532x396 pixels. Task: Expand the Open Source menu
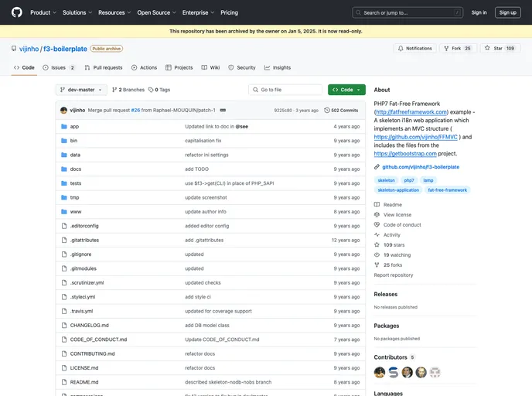coord(156,12)
